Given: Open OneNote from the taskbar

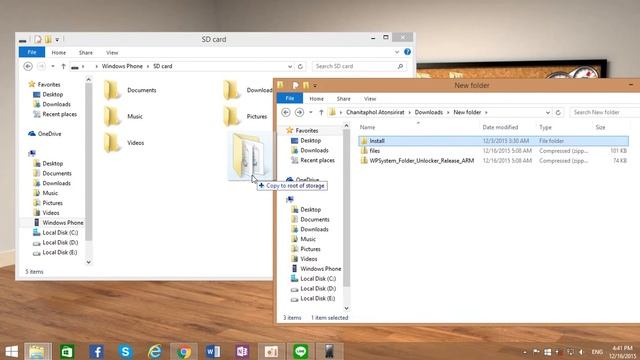Looking at the screenshot, I should (242, 351).
